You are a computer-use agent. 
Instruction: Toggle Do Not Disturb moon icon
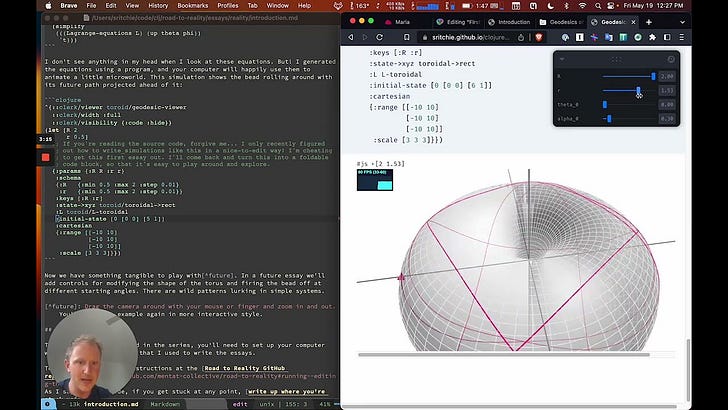pos(551,6)
